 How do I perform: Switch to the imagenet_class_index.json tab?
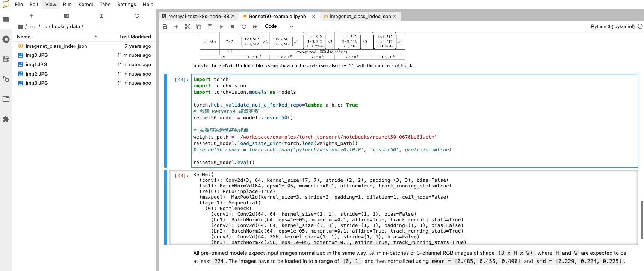pos(360,16)
